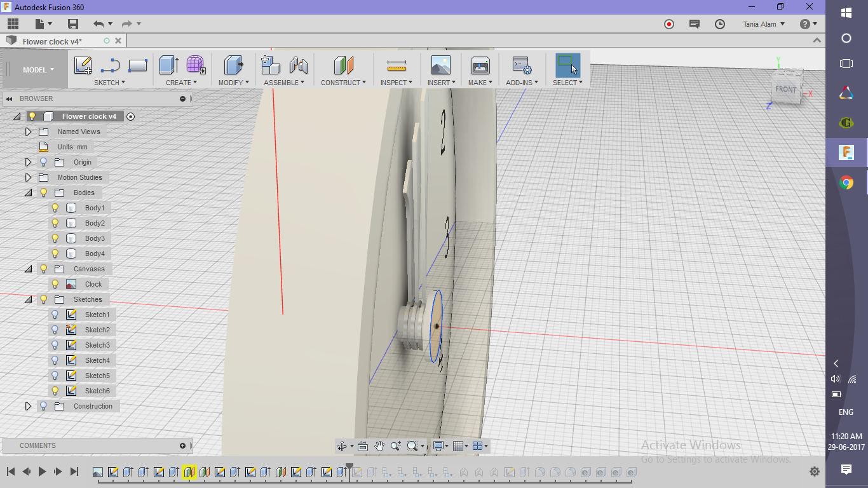868x488 pixels.
Task: Toggle visibility bulb of Body3
Action: [55, 238]
